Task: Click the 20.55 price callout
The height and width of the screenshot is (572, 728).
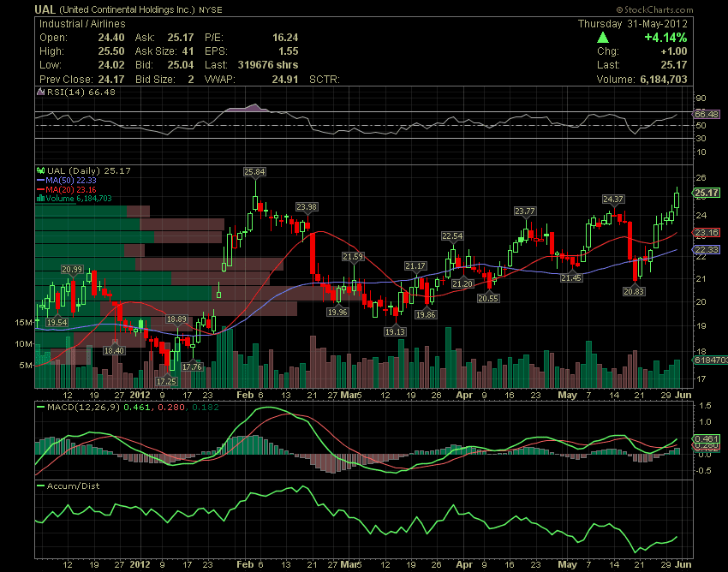Action: pos(488,299)
